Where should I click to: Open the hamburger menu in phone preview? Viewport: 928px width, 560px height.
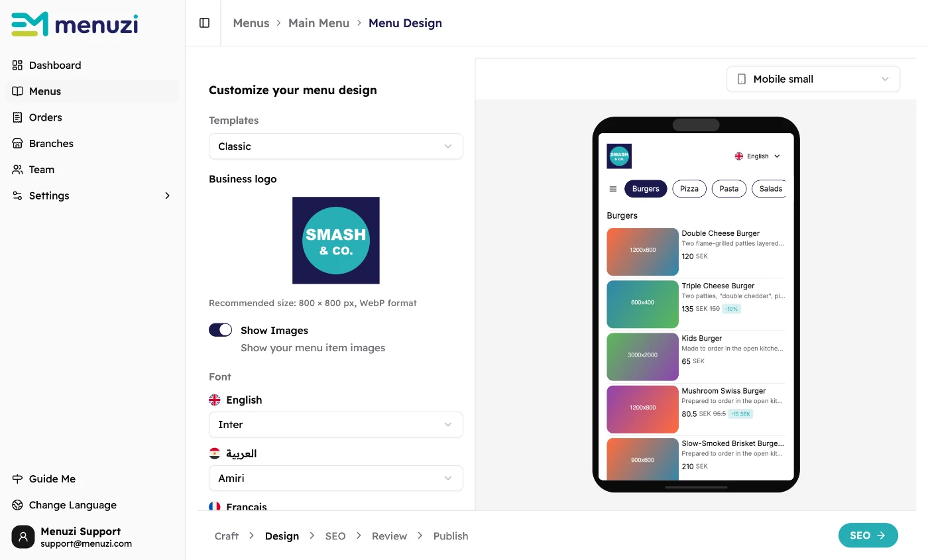click(x=613, y=189)
